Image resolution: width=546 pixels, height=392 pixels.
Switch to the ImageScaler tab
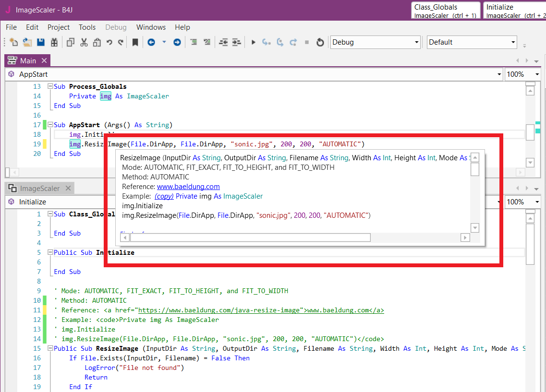point(40,189)
